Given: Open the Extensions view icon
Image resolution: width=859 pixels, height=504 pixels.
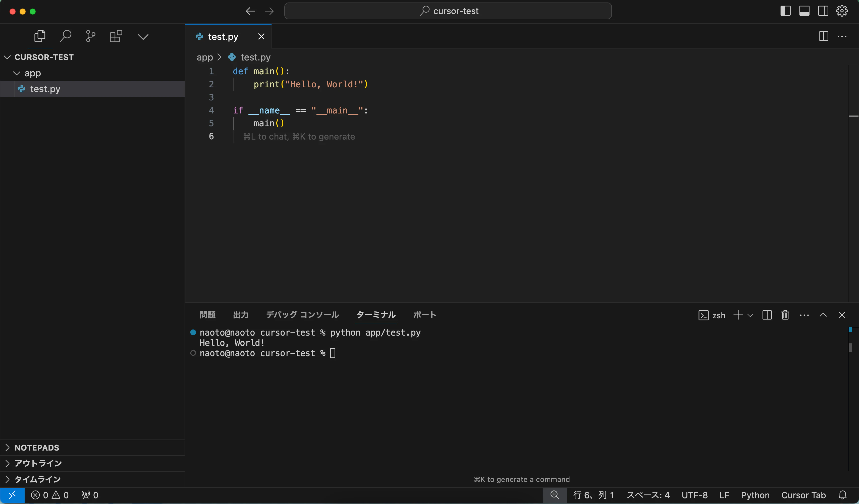Looking at the screenshot, I should coord(116,36).
